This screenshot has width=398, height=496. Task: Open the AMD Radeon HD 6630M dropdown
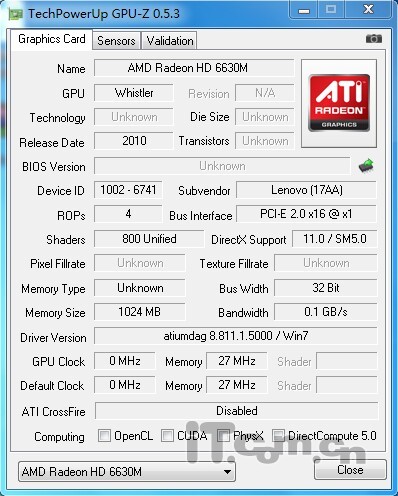[127, 472]
